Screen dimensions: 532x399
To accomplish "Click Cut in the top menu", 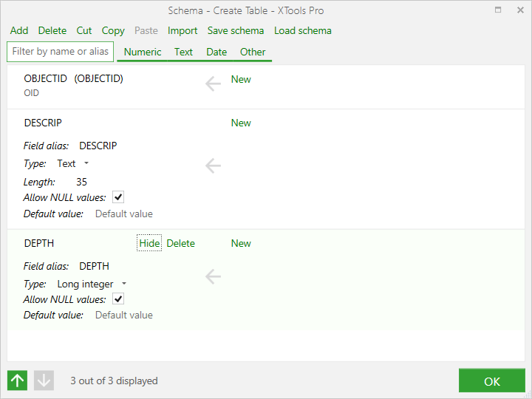I will (x=84, y=30).
